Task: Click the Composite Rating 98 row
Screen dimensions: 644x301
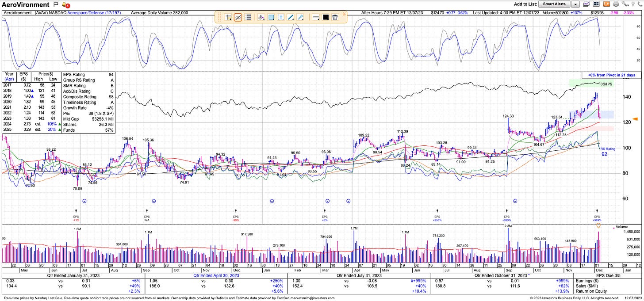Action: [x=88, y=97]
